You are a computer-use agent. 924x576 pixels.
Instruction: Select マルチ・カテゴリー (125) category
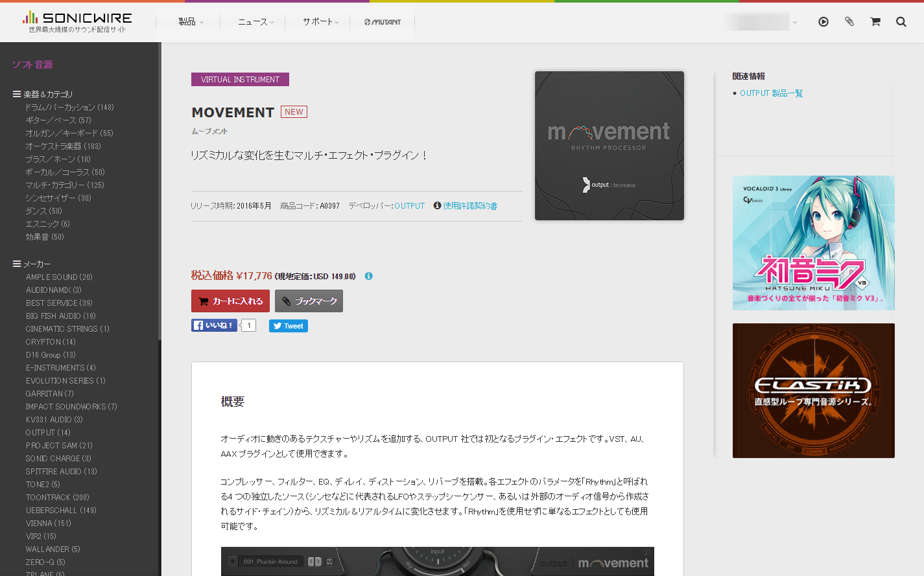65,185
